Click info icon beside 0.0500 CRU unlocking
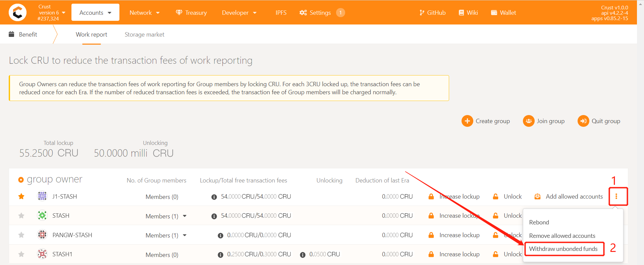Viewport: 644px width, 265px height. (x=303, y=255)
